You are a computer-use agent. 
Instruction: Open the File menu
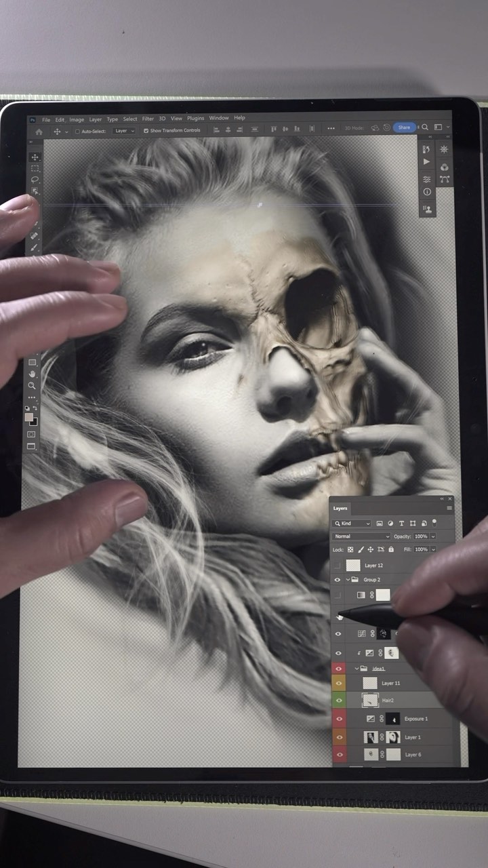pyautogui.click(x=46, y=119)
